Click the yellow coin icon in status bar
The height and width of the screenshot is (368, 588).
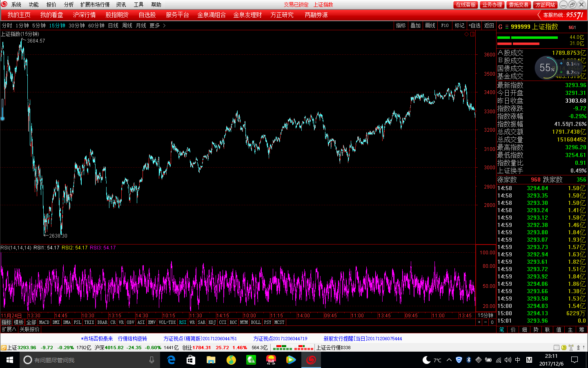(x=564, y=348)
